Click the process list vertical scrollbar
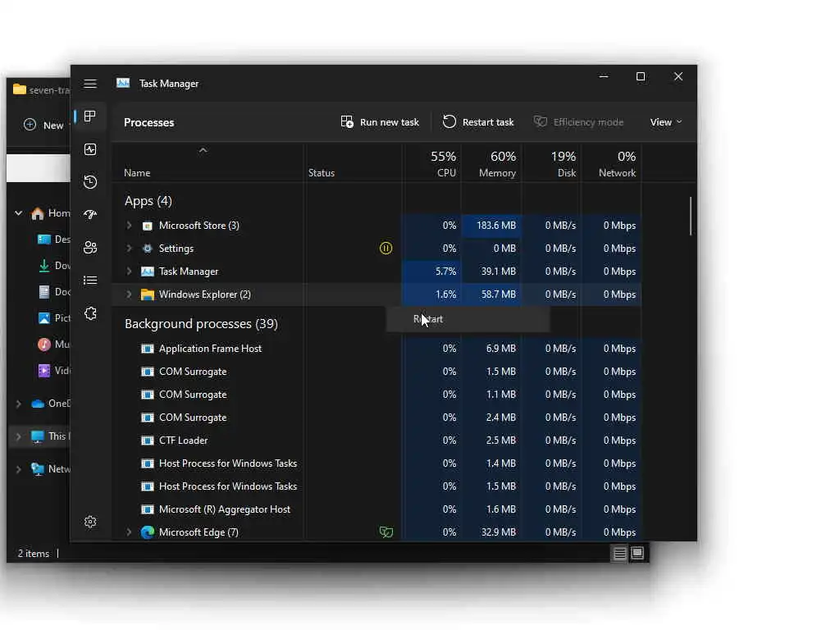Viewport: 840px width, 630px height. 691,217
